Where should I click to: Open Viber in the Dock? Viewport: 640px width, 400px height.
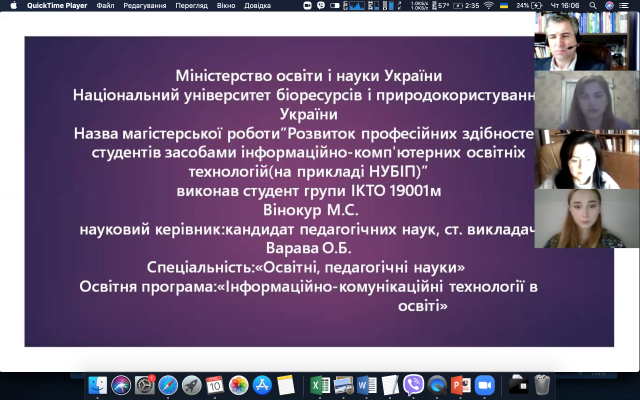(413, 385)
